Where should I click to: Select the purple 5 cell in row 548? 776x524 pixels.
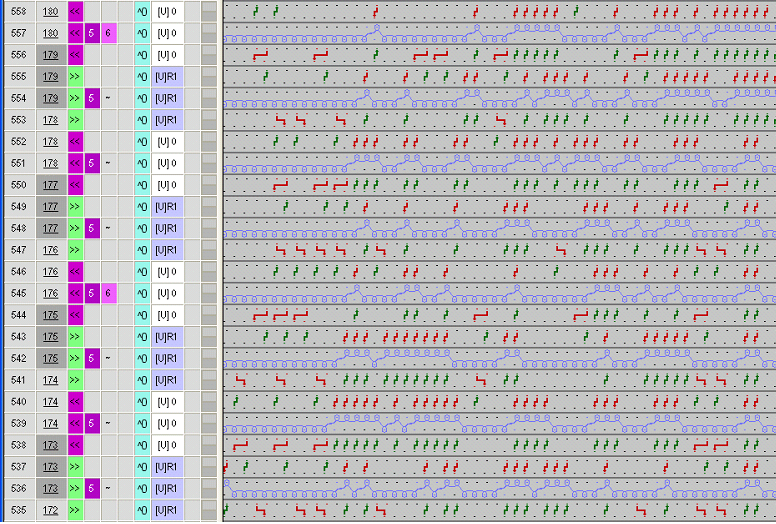(x=92, y=228)
